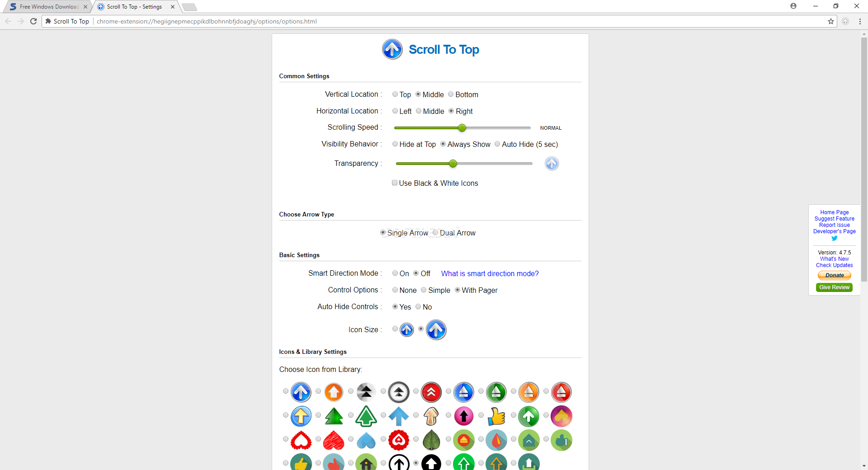Select the red scribbled heart icon
Image resolution: width=868 pixels, height=470 pixels.
(334, 440)
